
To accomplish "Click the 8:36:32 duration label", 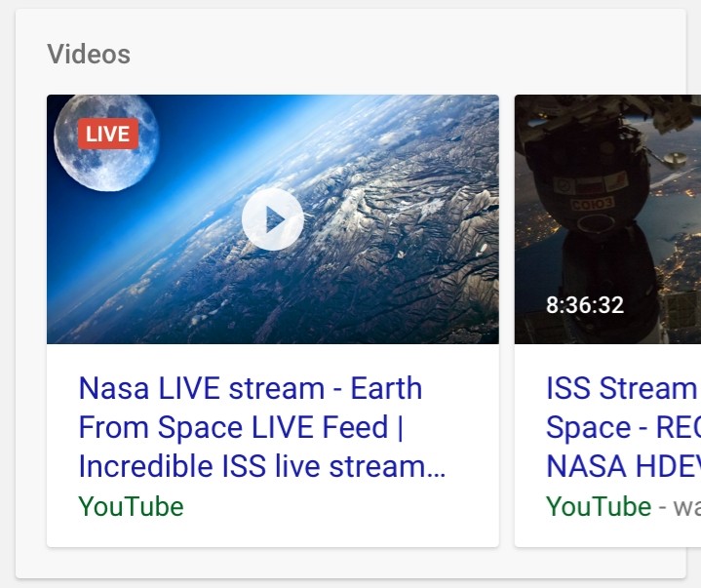I will coord(584,305).
